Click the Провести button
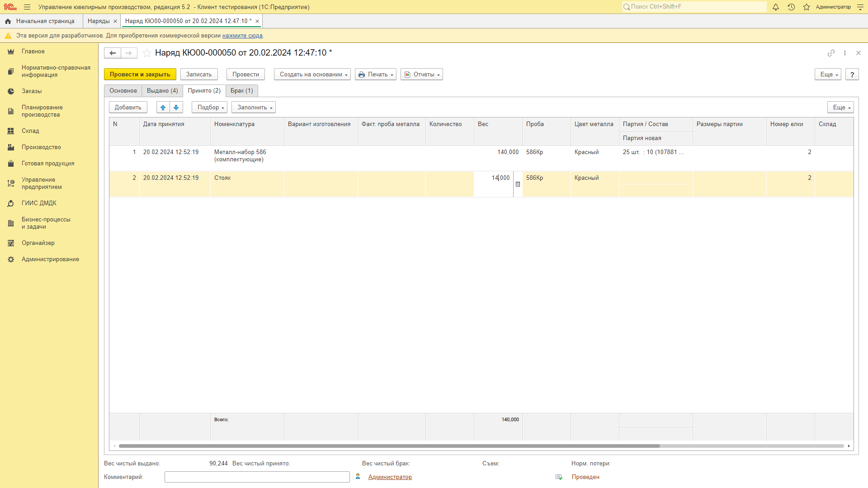868x488 pixels. [x=246, y=75]
